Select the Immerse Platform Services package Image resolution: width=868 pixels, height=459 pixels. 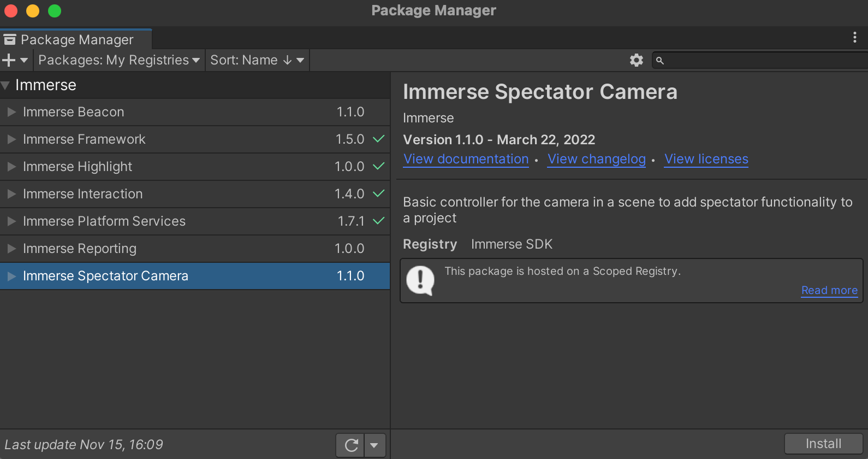104,221
